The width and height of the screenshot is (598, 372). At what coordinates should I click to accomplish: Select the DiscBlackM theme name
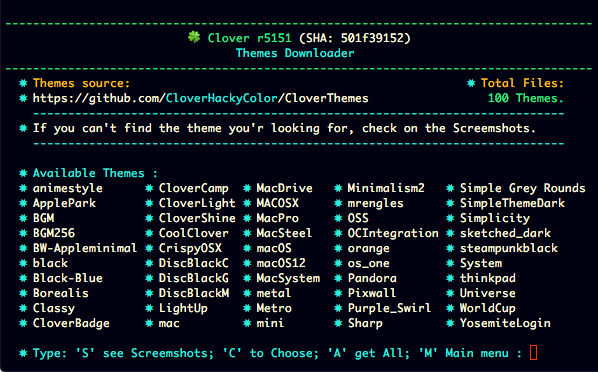click(194, 293)
